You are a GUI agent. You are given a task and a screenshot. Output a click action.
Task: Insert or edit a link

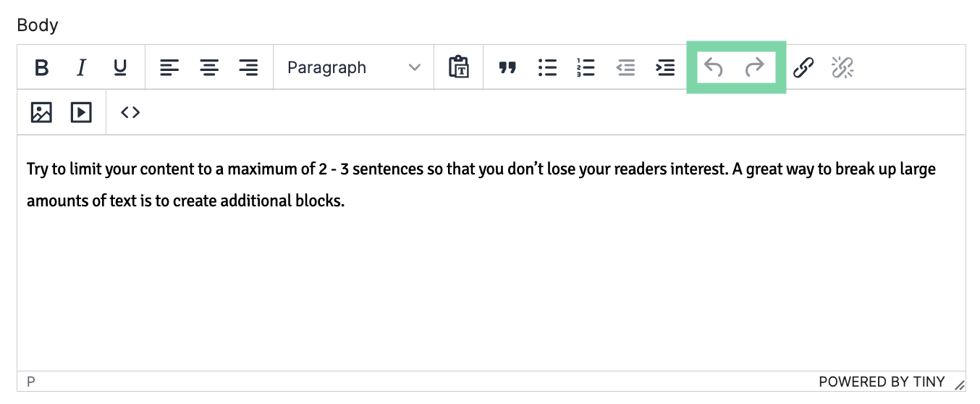click(x=803, y=68)
